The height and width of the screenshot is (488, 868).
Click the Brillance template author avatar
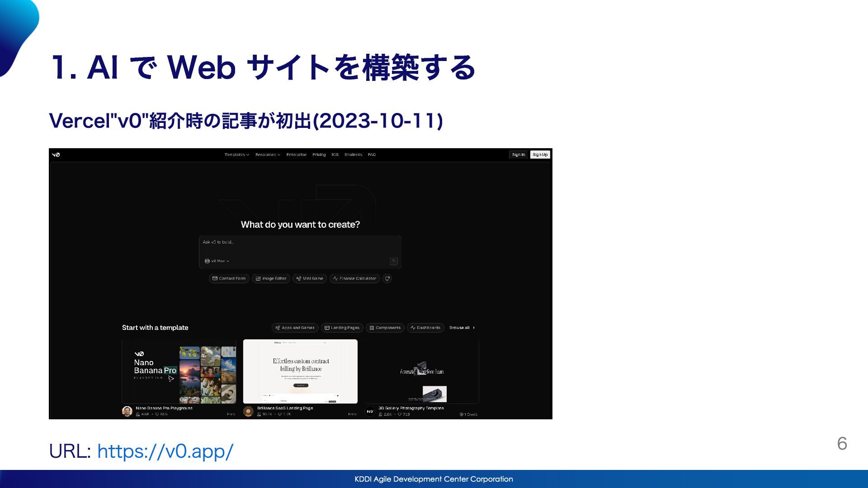248,411
